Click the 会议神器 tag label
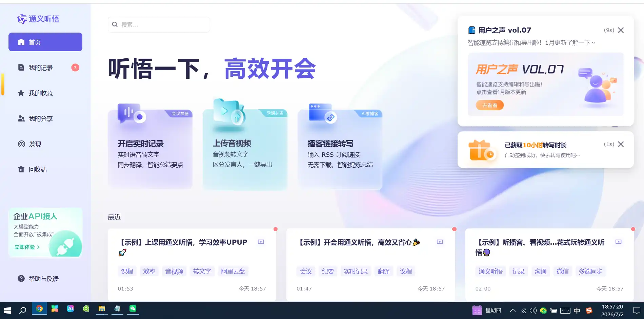Screen dimensions: 644x319 (x=180, y=113)
